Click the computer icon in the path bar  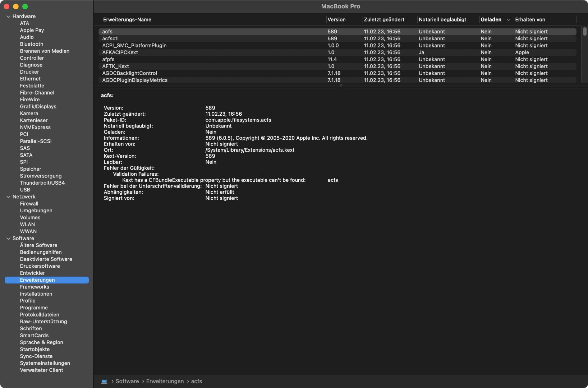coord(104,381)
